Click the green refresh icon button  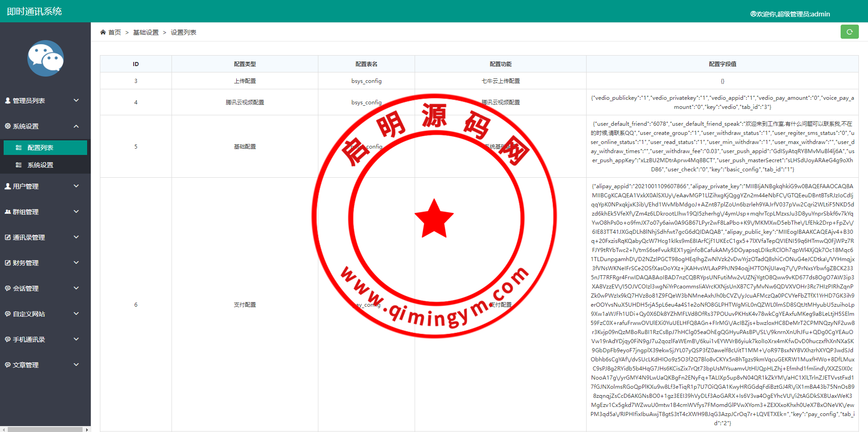tap(849, 32)
